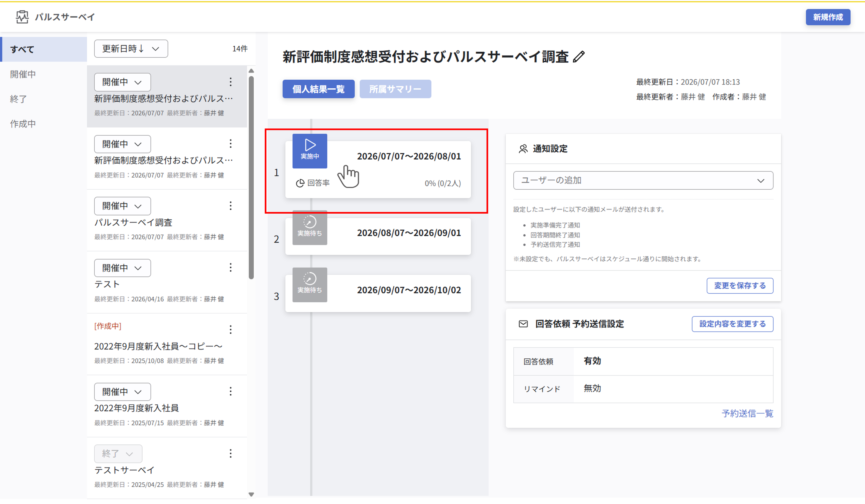865x504 pixels.
Task: Click 最終更新日：2026/07/07 18:13 text
Action: 688,82
